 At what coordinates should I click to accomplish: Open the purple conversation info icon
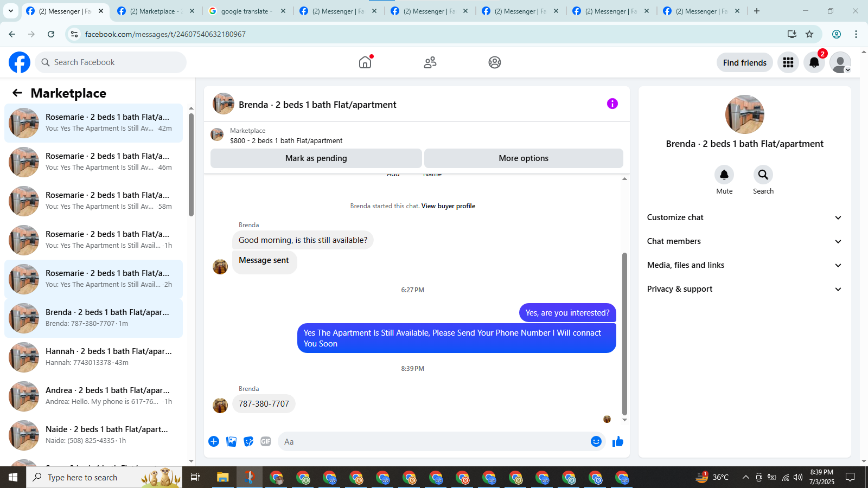(x=612, y=104)
